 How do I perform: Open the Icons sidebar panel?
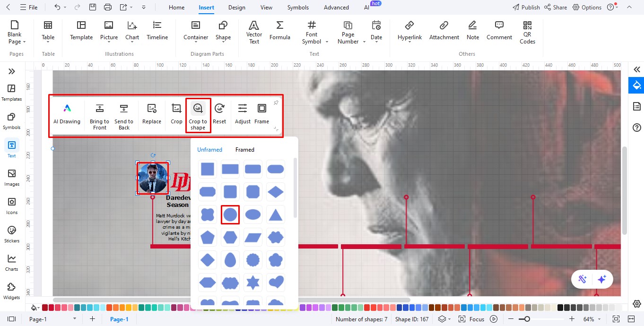coord(12,206)
